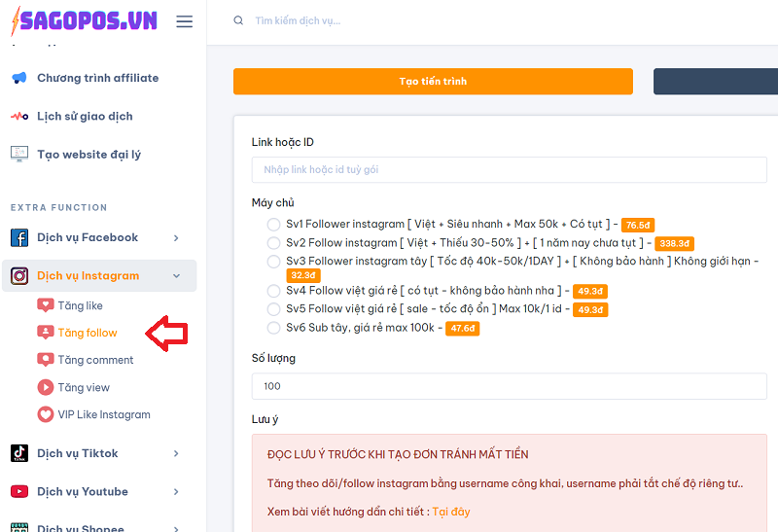This screenshot has width=778, height=532.
Task: Select Sv4 Follow việt giá rẻ option
Action: [x=273, y=291]
